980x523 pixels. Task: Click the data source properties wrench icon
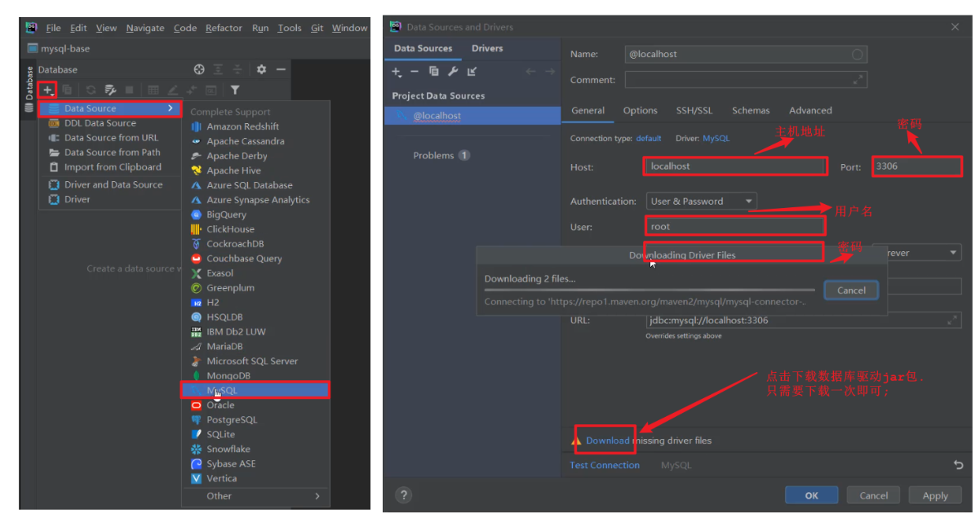453,72
